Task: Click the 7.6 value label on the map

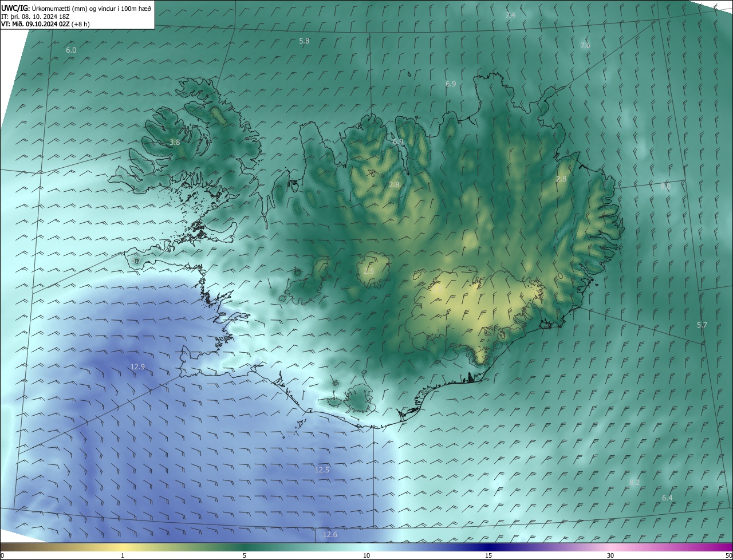Action: click(x=585, y=45)
